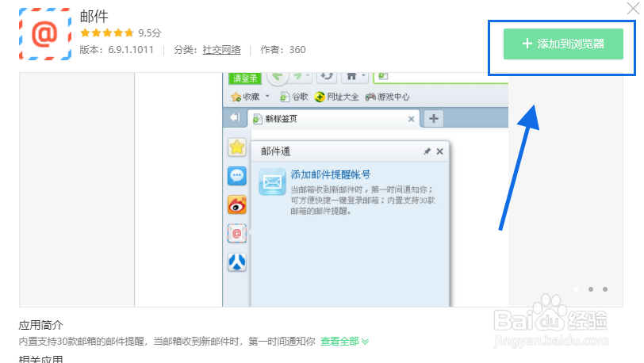Click the 9.5分 rating score
The height and width of the screenshot is (363, 644).
(149, 32)
